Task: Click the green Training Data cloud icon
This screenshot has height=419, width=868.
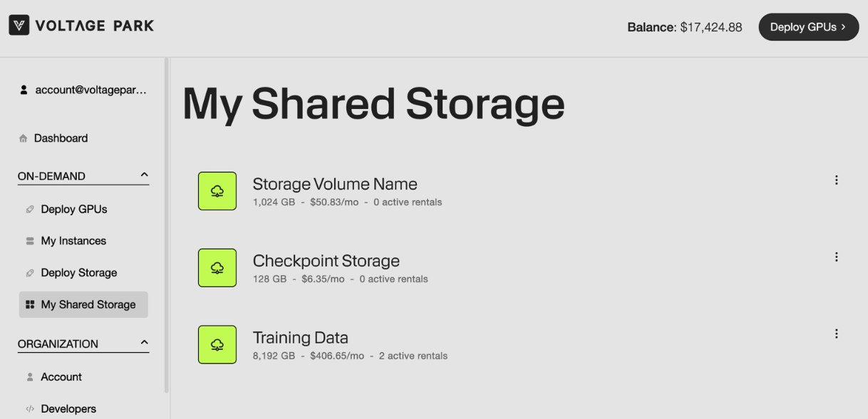Action: click(x=217, y=345)
